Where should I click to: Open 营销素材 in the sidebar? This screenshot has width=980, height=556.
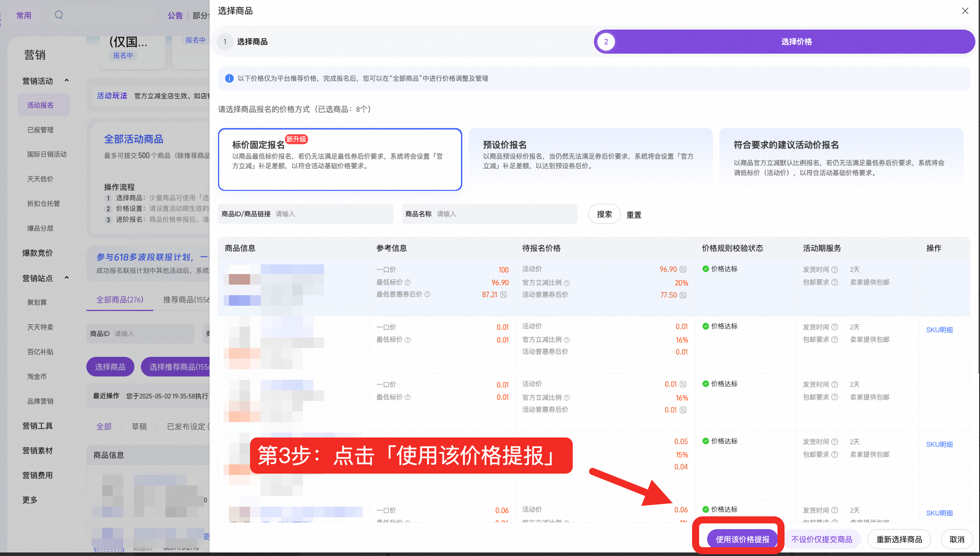click(37, 451)
